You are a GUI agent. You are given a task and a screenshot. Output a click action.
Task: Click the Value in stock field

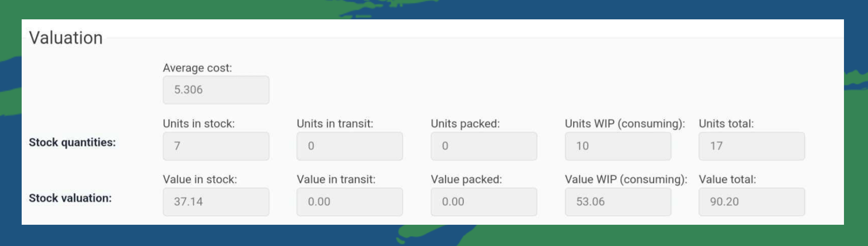click(x=216, y=202)
